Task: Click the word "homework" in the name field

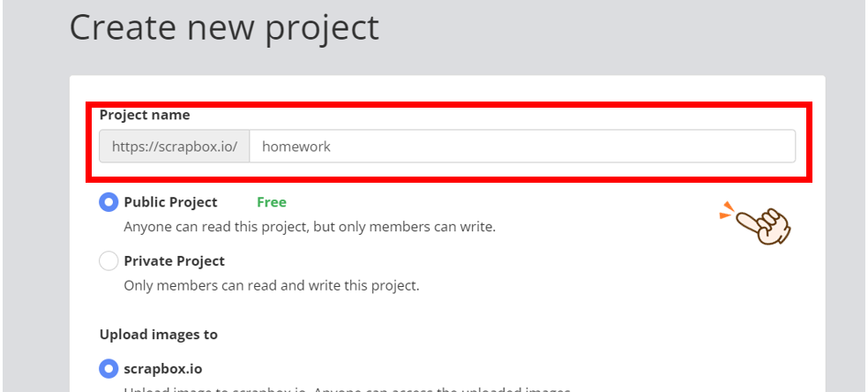Action: 296,147
